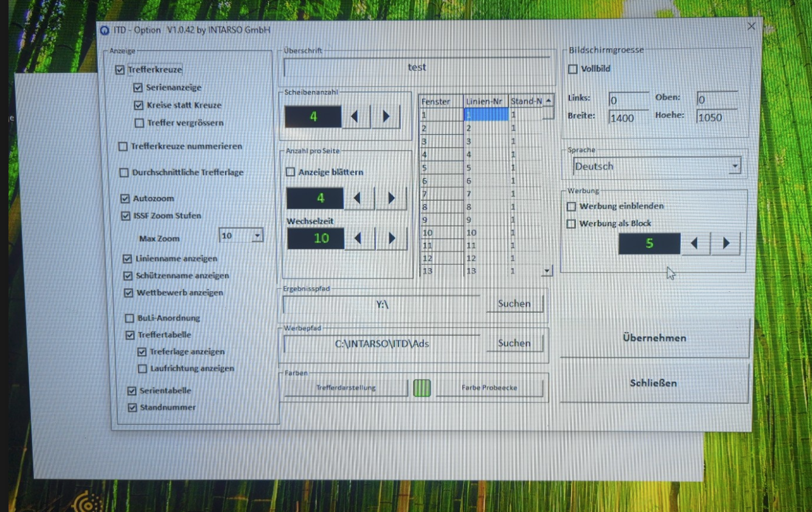Increase Werbung value with right arrow
The image size is (812, 512).
[x=726, y=244]
